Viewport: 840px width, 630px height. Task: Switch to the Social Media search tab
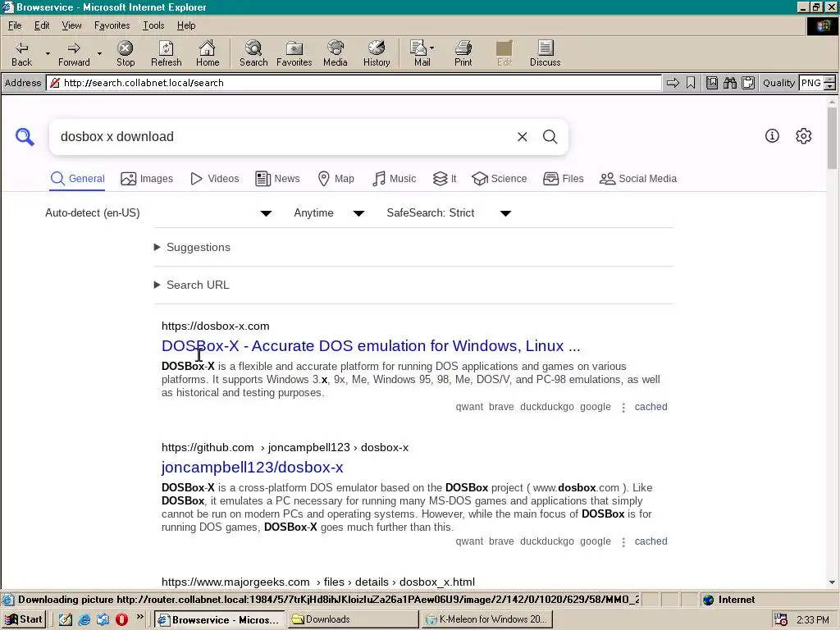tap(637, 178)
